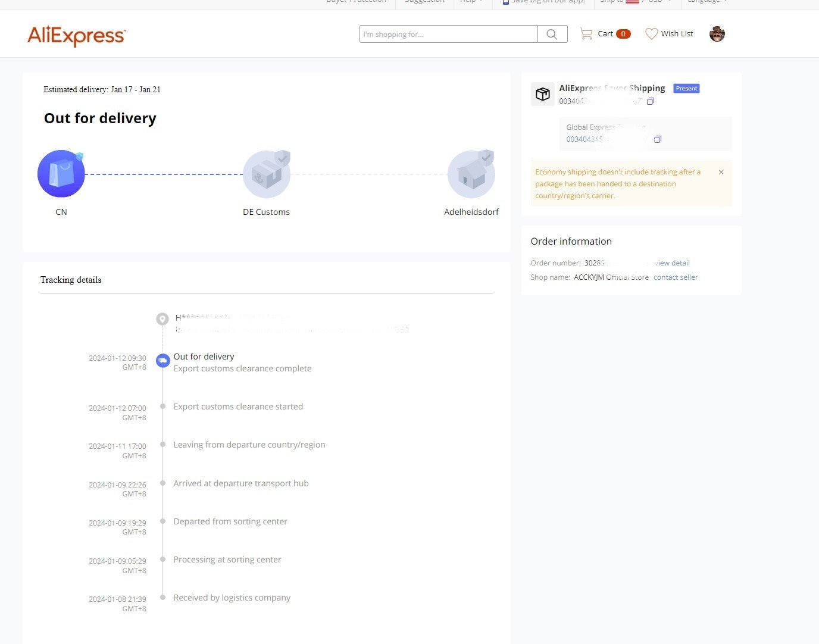The image size is (819, 644).
Task: Click the DE Customs package stage icon
Action: 267,174
